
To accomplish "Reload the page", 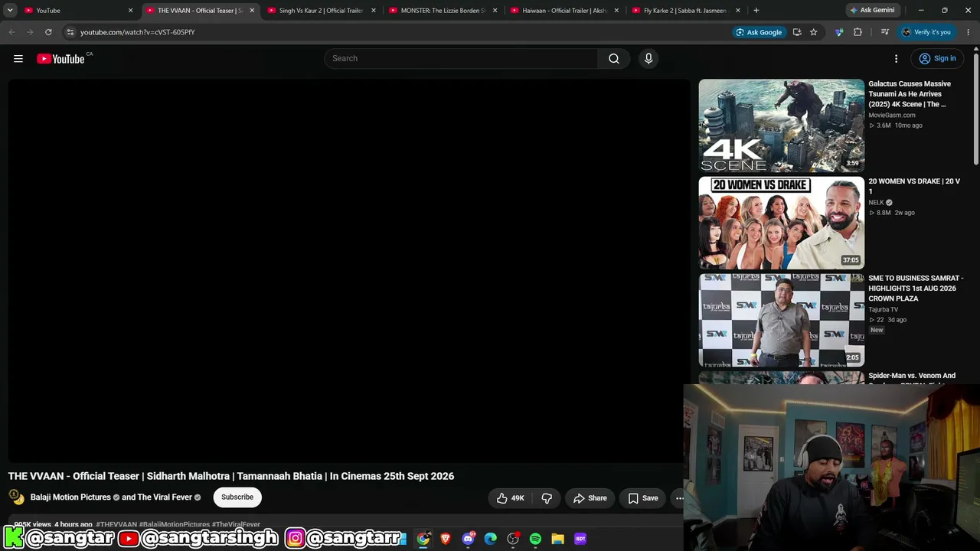I will coord(48,32).
